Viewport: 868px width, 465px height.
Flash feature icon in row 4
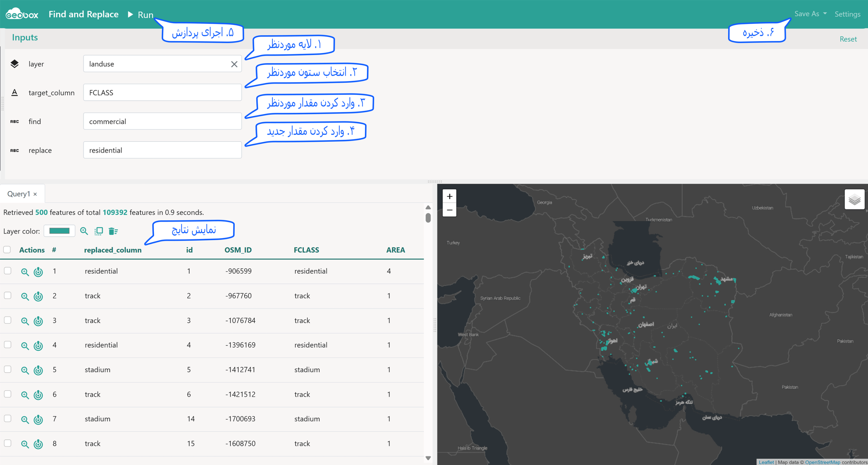[38, 346]
